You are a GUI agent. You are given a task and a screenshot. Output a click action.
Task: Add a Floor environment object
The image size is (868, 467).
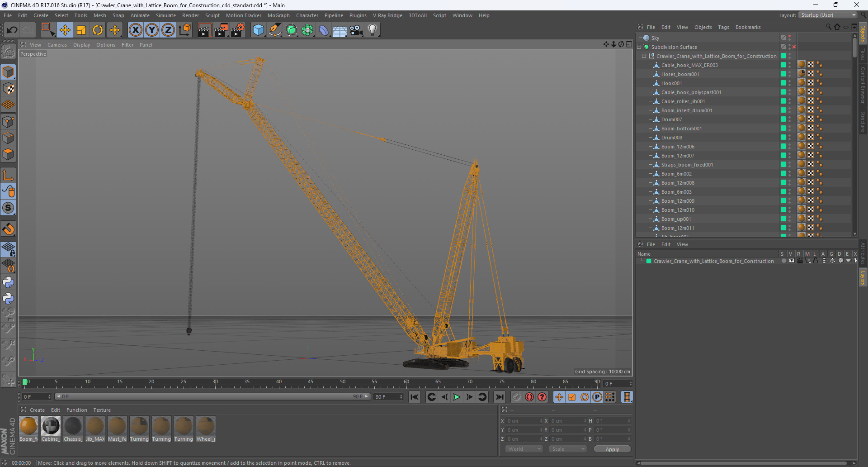point(340,30)
